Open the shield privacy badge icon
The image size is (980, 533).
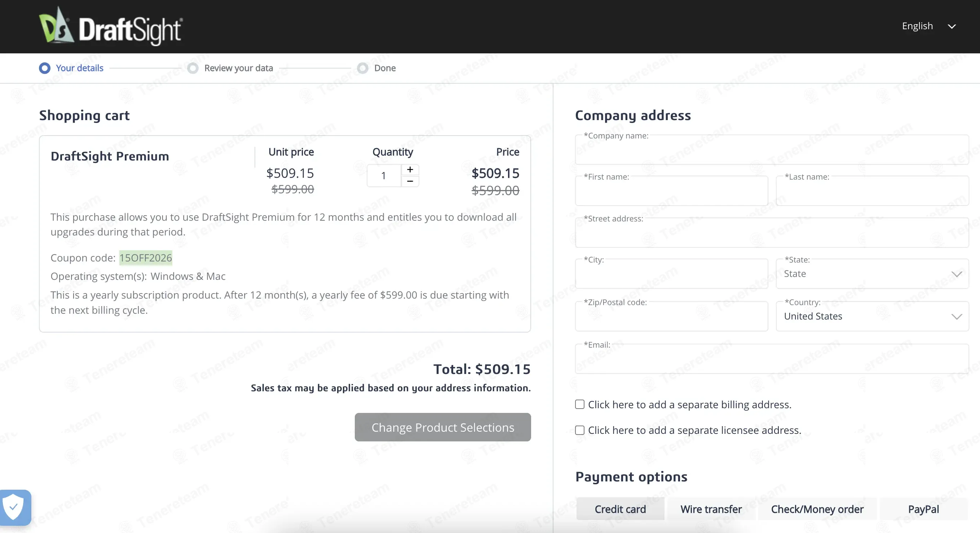(14, 507)
